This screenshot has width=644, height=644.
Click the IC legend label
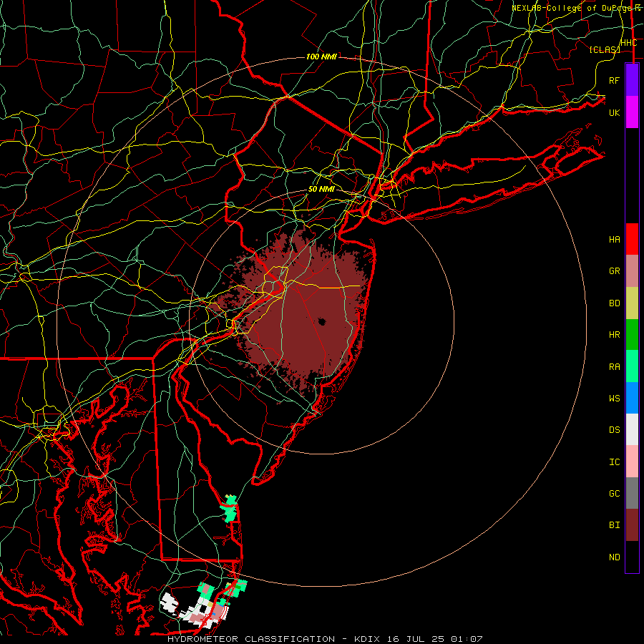coord(614,462)
